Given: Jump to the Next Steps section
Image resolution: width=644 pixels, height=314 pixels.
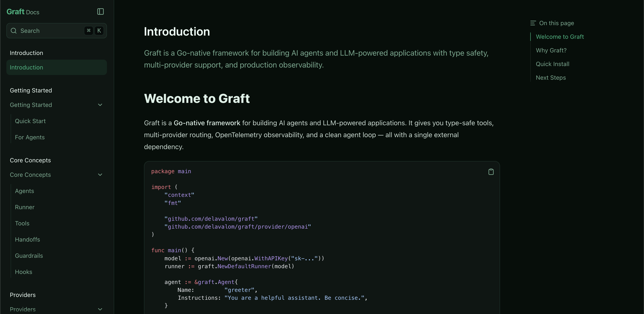Looking at the screenshot, I should pos(551,78).
